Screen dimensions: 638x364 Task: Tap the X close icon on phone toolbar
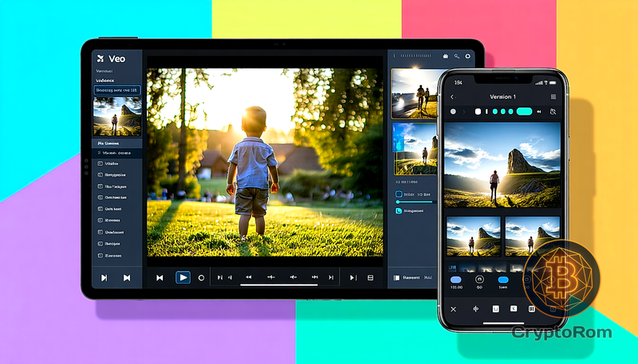[453, 308]
